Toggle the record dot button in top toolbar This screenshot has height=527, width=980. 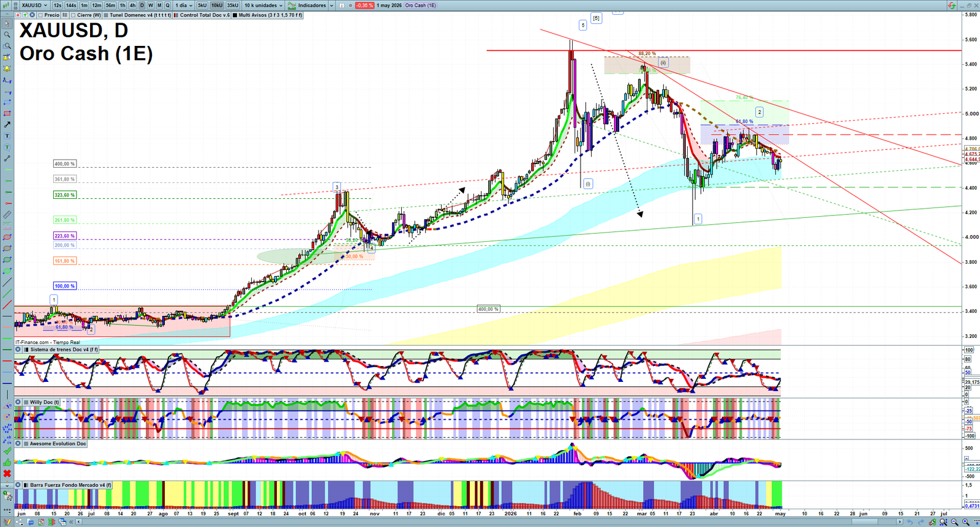350,6
